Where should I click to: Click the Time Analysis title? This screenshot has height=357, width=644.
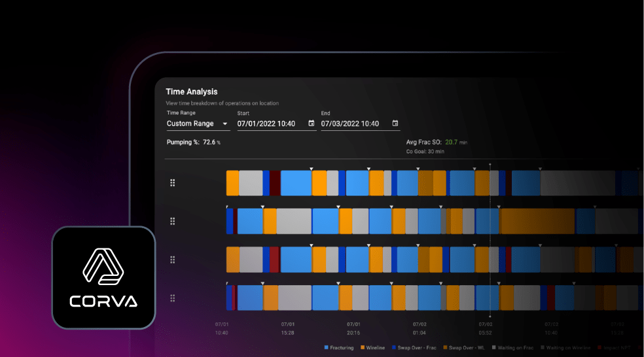pos(192,92)
